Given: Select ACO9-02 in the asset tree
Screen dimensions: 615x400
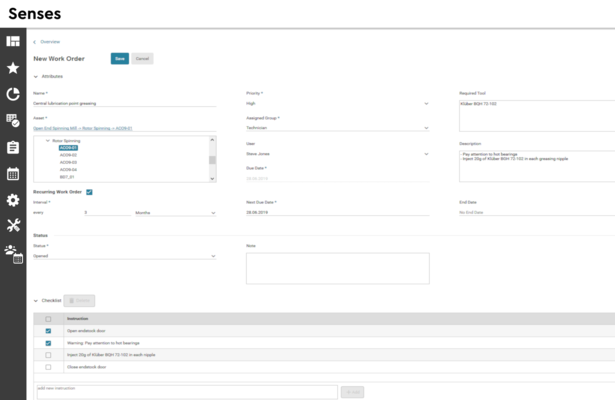Looking at the screenshot, I should [x=68, y=154].
